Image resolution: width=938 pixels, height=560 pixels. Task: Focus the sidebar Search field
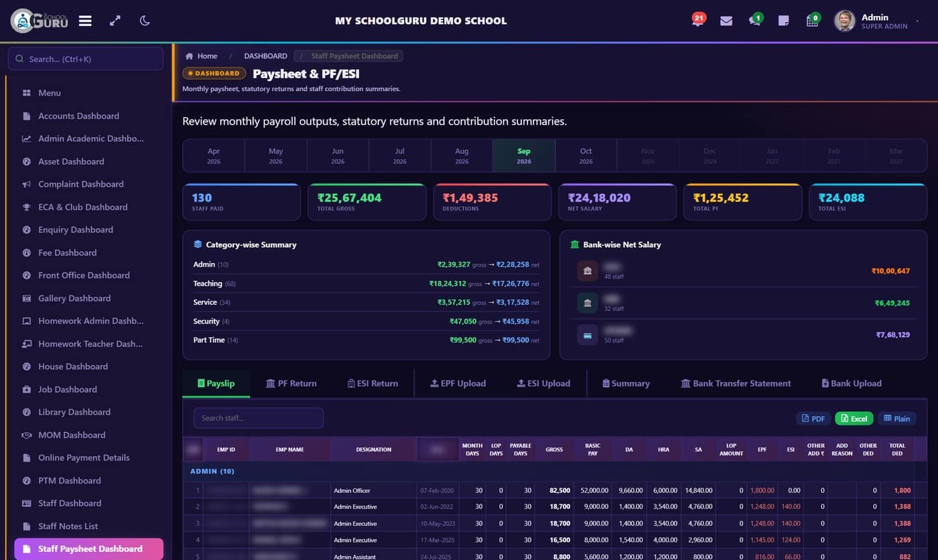point(86,59)
